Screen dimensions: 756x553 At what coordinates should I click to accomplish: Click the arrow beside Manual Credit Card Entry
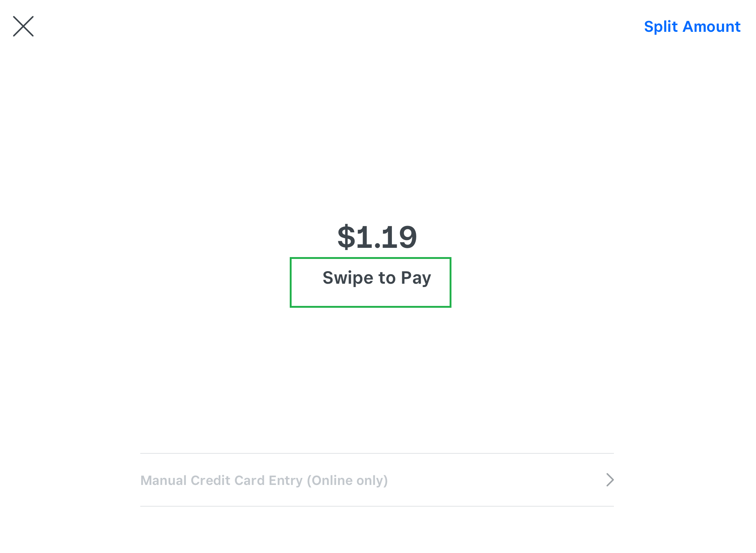point(610,480)
